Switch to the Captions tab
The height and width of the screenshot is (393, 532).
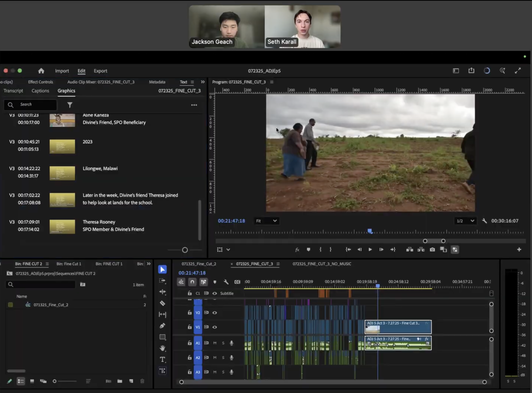click(x=40, y=91)
